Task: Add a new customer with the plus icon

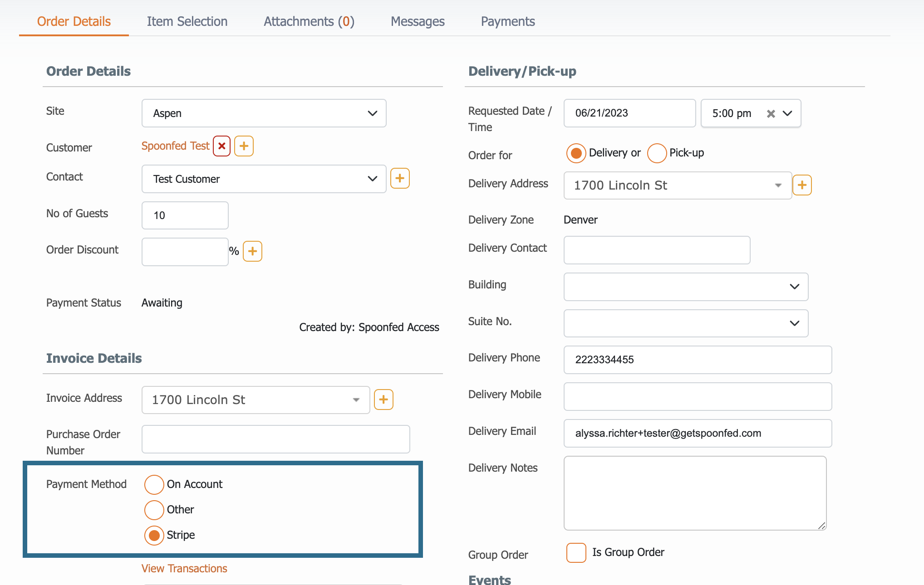Action: pos(244,146)
